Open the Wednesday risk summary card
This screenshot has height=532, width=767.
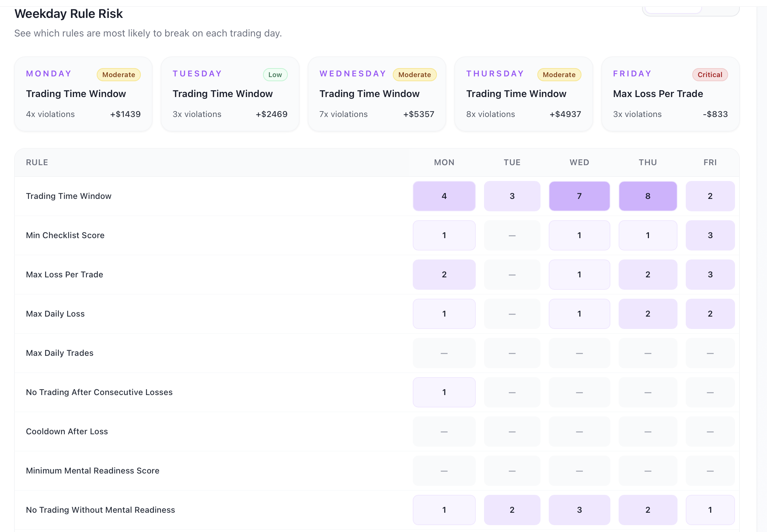(x=377, y=94)
